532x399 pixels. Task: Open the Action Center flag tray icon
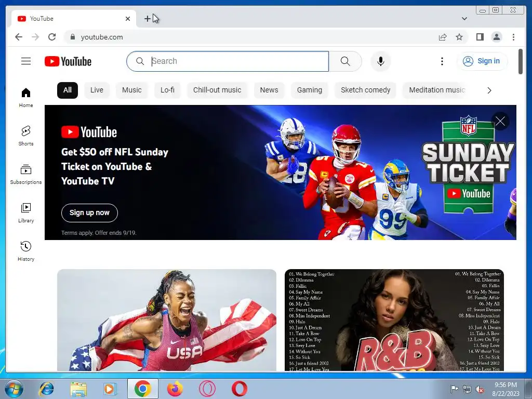454,389
